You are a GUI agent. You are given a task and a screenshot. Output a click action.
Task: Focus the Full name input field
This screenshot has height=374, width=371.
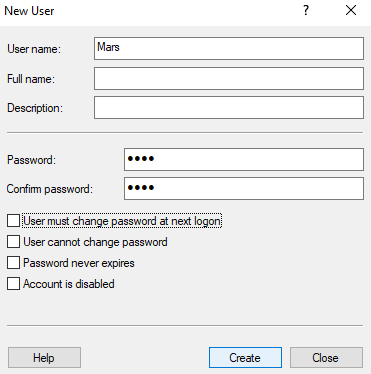click(x=229, y=78)
